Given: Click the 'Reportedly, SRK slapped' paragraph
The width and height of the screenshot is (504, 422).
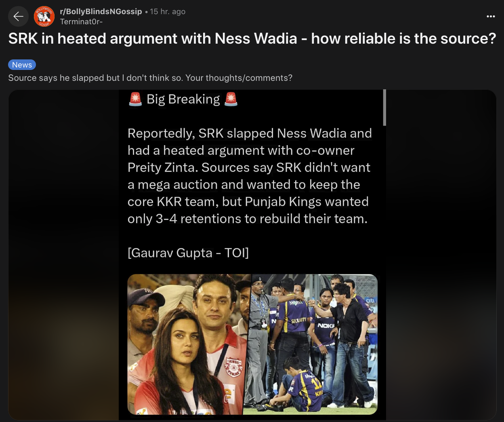Looking at the screenshot, I should (x=250, y=176).
